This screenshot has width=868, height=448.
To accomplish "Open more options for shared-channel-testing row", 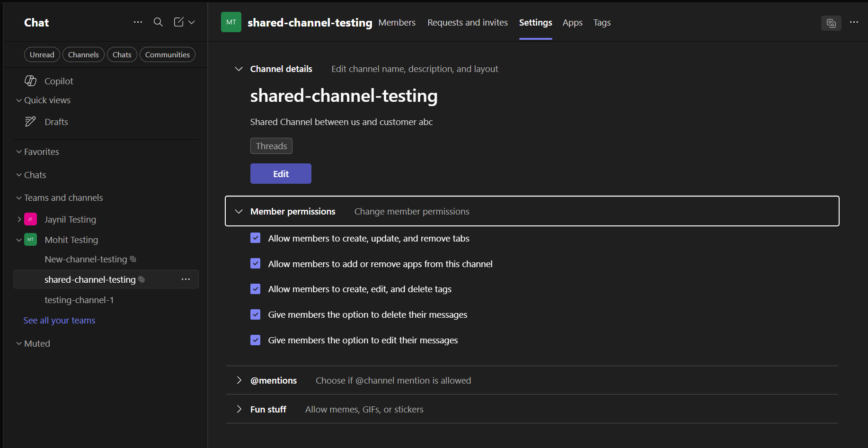I will (186, 279).
